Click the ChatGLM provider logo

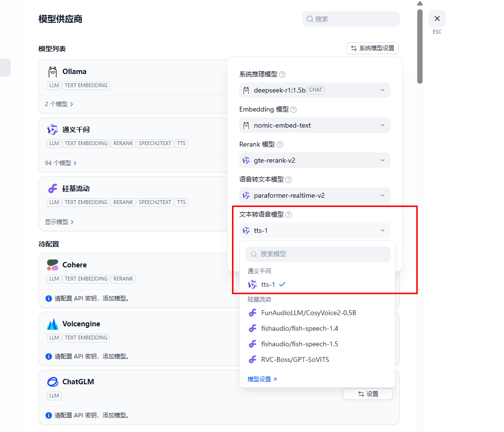pos(53,382)
